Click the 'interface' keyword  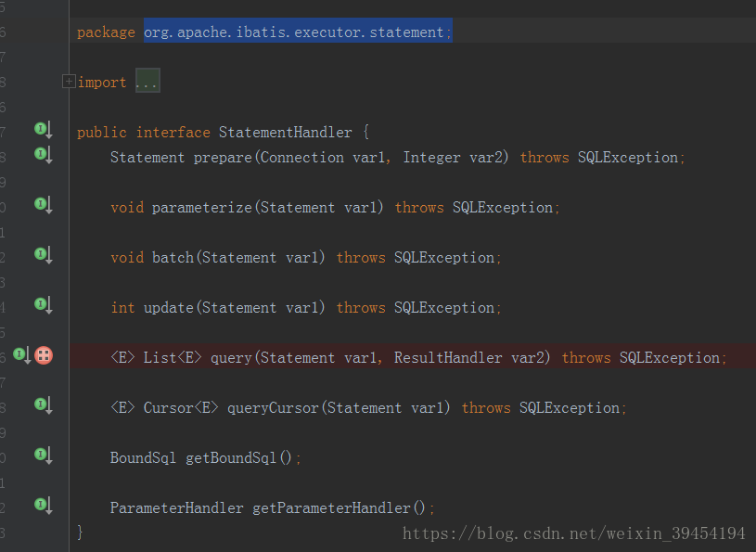click(x=173, y=132)
